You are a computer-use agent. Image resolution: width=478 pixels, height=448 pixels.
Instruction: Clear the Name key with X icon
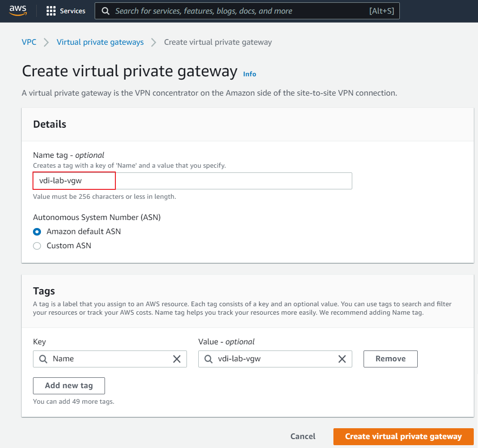tap(177, 359)
